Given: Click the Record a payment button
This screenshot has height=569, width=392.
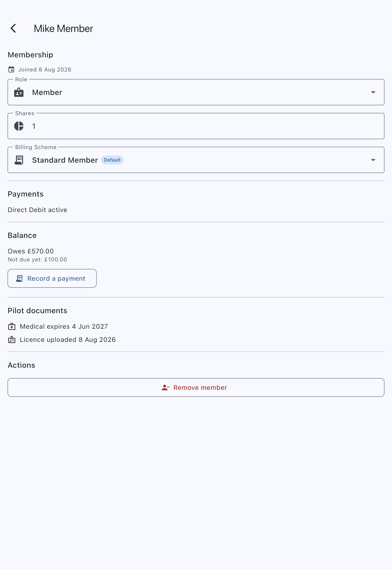Looking at the screenshot, I should click(x=52, y=278).
